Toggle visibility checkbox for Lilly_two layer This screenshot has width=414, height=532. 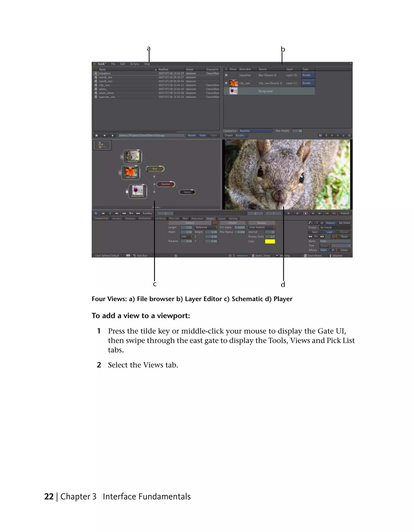coord(226,83)
